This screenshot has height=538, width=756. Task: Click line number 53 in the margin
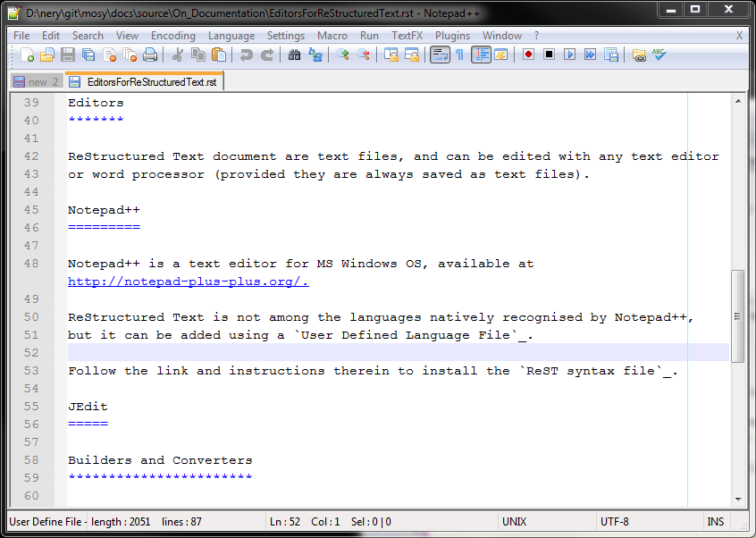tap(31, 371)
